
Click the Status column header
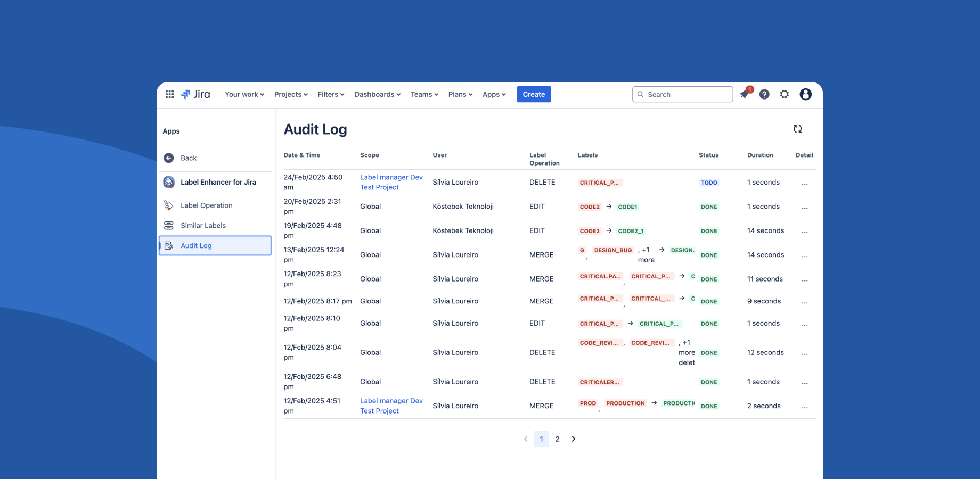click(x=708, y=155)
